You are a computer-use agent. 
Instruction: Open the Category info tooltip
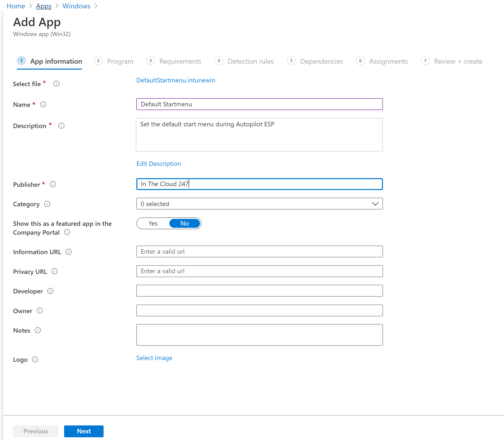pyautogui.click(x=47, y=204)
